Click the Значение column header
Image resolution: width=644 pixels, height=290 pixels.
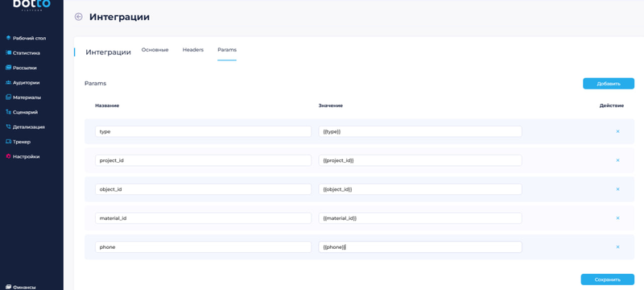pos(331,106)
